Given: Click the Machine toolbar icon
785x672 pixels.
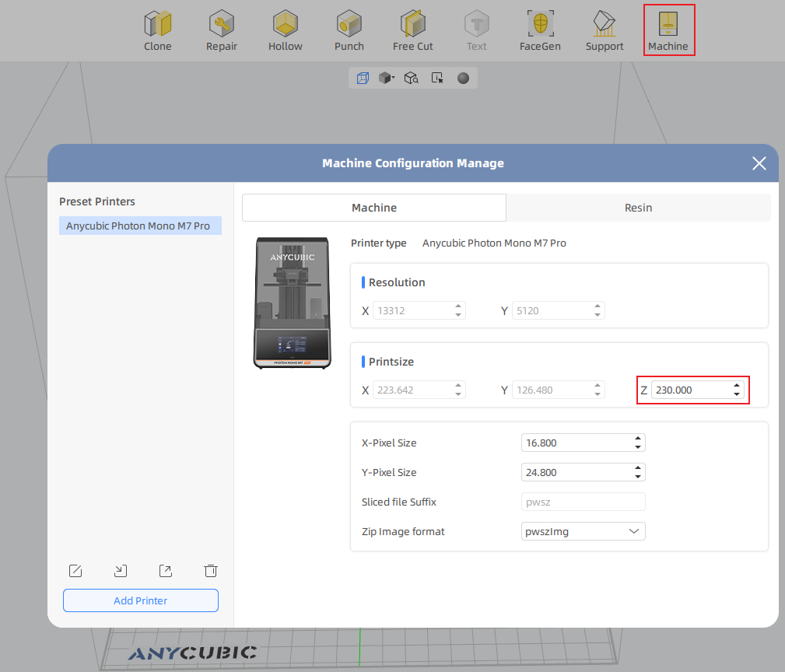Looking at the screenshot, I should tap(668, 31).
